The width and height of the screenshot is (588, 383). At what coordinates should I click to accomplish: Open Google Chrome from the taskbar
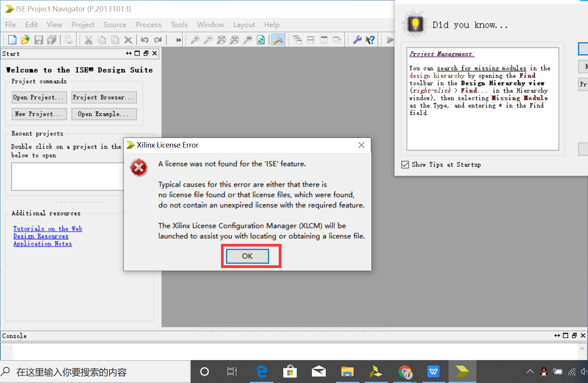click(x=405, y=372)
